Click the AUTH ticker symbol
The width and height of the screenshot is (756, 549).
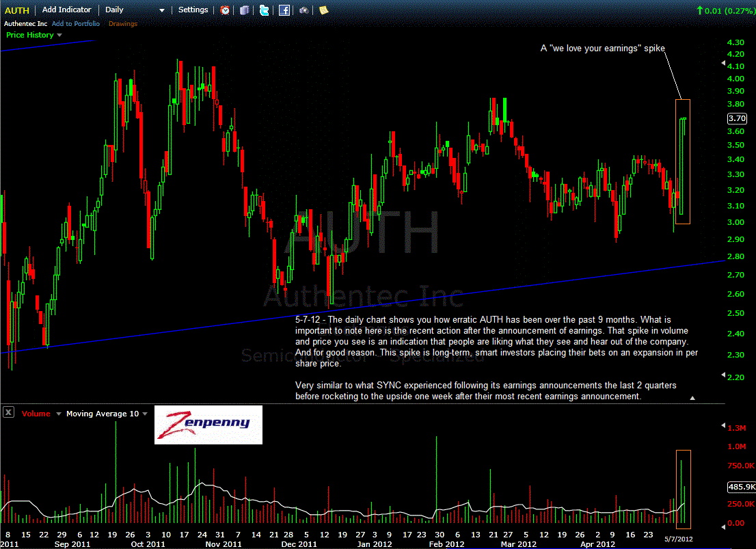tap(17, 10)
